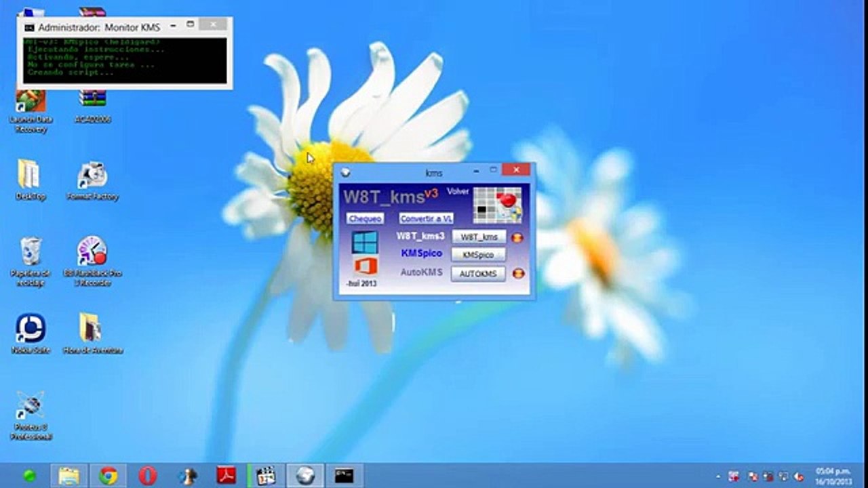Maximize the Monitor KMS console window
Viewport: 868px width, 488px height.
click(x=191, y=26)
